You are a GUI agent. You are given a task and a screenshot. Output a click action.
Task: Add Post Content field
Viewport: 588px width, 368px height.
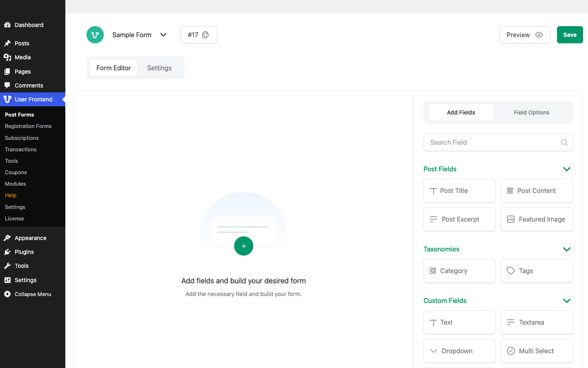537,191
